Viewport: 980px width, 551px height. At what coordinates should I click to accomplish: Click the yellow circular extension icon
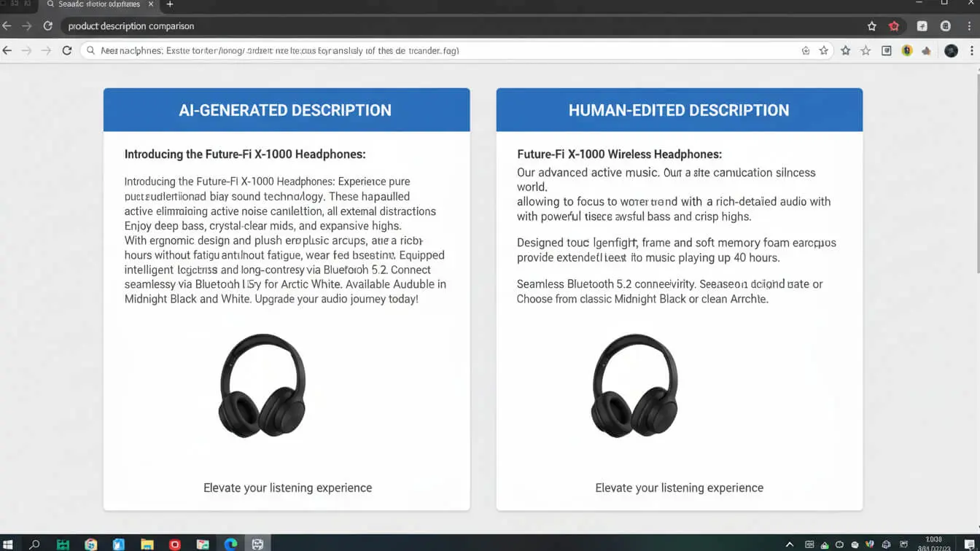point(907,51)
